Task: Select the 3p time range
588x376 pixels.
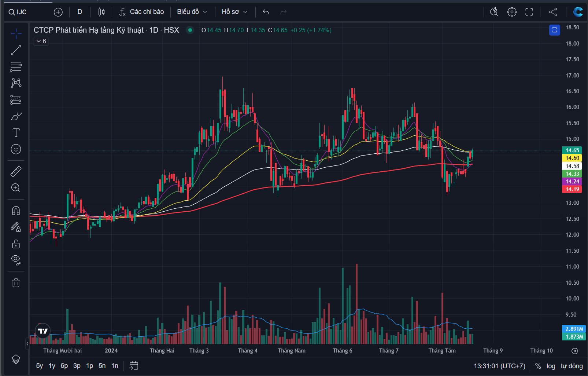Action: [x=77, y=366]
